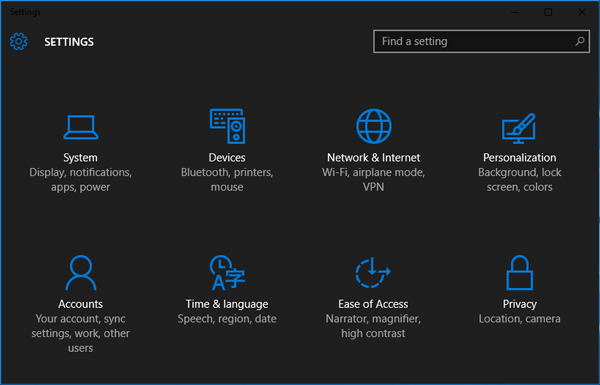Click the Personalization category label
This screenshot has height=385, width=600.
[520, 158]
